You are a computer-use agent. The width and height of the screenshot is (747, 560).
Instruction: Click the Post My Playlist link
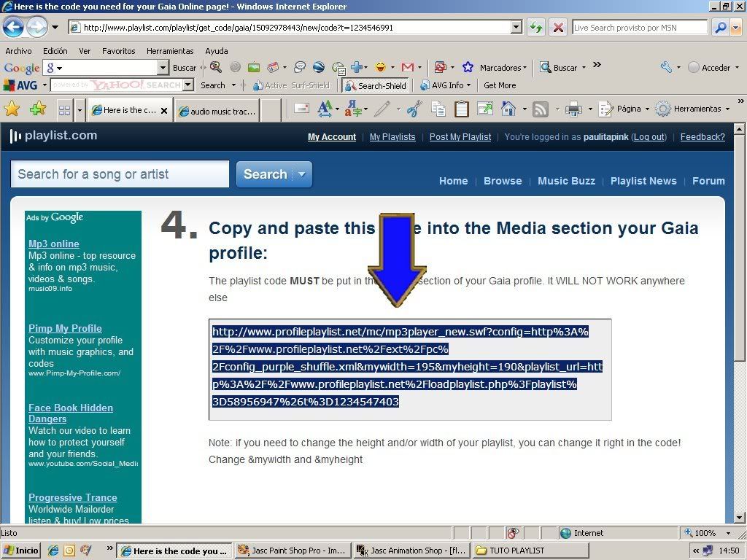coord(460,136)
